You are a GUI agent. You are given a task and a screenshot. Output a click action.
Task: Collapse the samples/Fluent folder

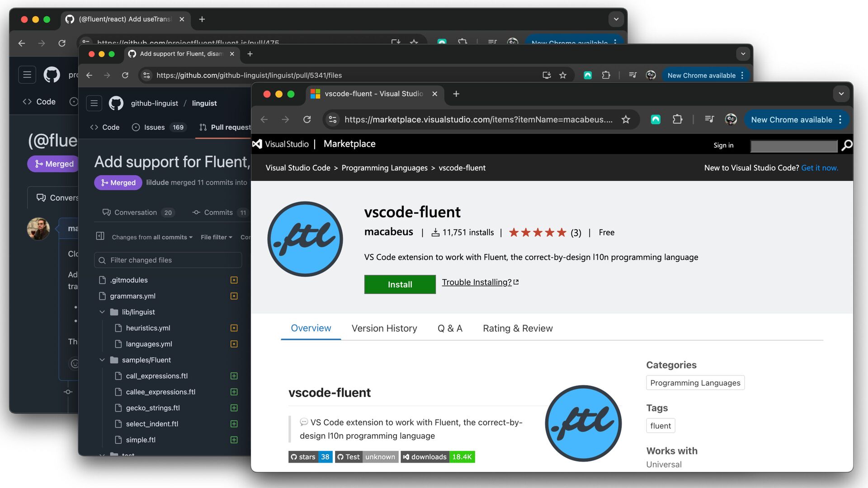(102, 360)
